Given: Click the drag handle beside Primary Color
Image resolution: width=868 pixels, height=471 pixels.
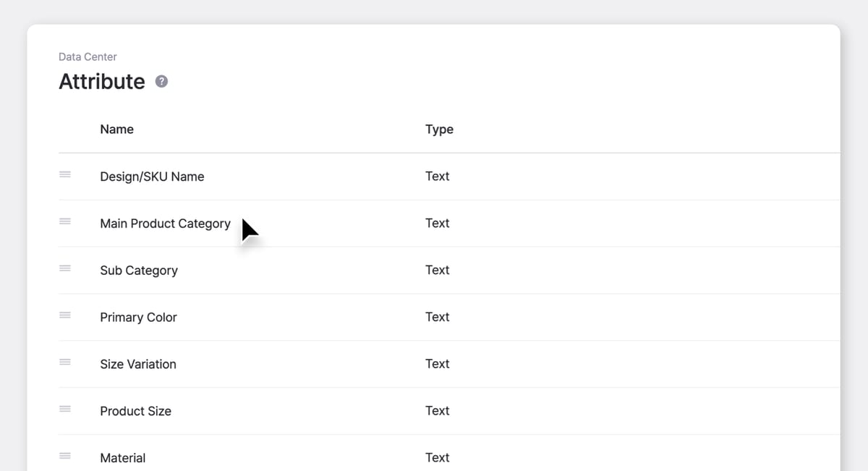Looking at the screenshot, I should [x=64, y=315].
